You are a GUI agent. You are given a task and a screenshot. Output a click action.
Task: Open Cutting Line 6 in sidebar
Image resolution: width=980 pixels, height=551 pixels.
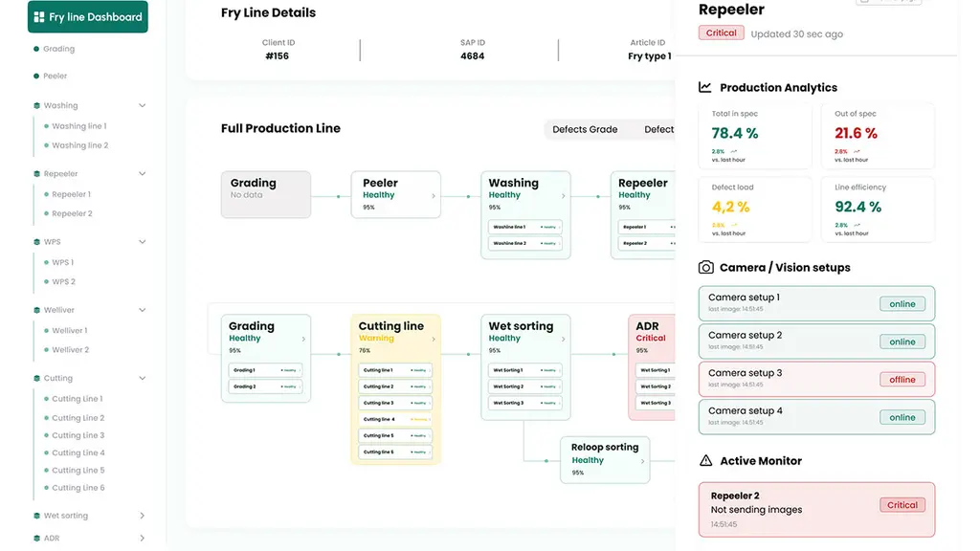[78, 488]
